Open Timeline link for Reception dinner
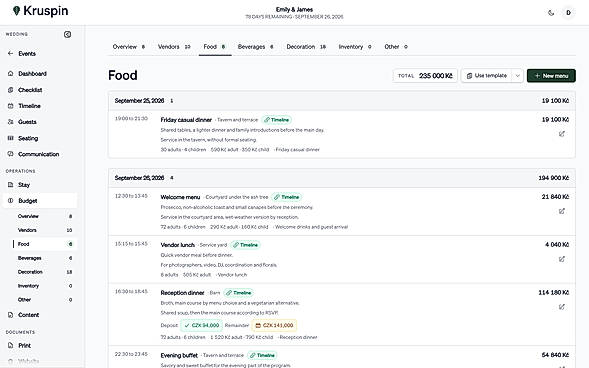The image size is (589, 368). pos(239,293)
